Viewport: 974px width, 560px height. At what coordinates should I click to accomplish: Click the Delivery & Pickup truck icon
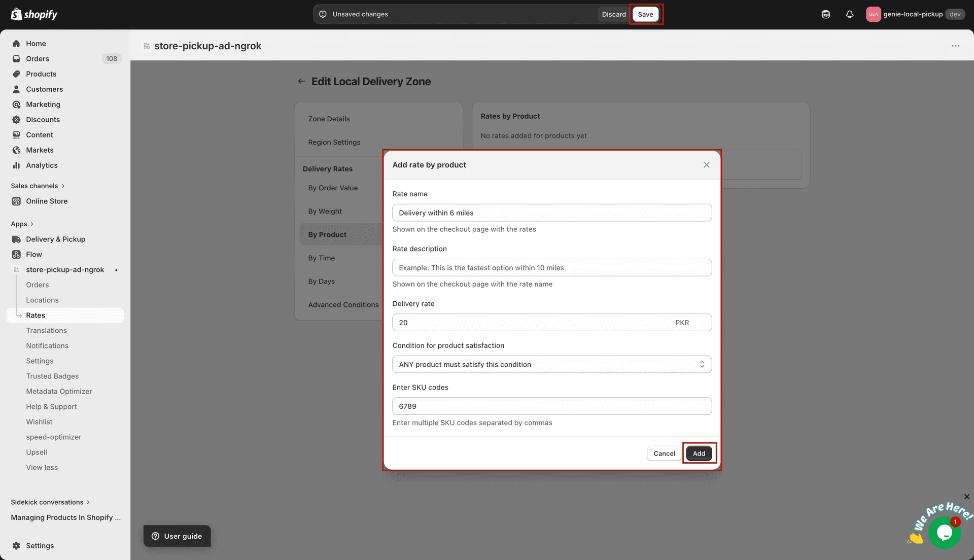tap(16, 239)
